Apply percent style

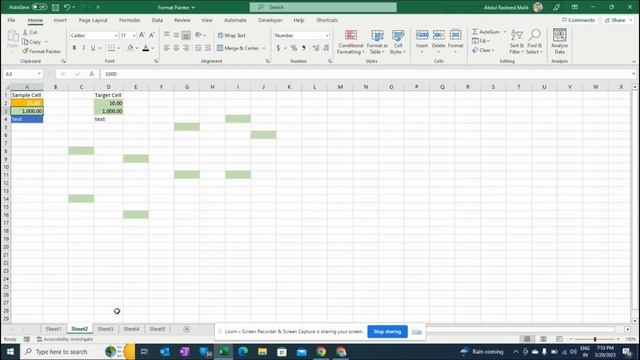(x=294, y=48)
